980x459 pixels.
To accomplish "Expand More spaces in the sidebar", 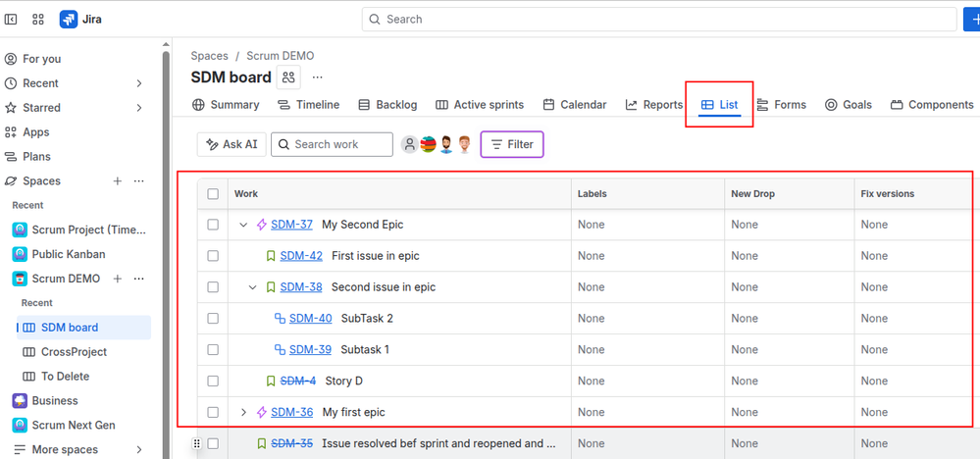I will 138,449.
